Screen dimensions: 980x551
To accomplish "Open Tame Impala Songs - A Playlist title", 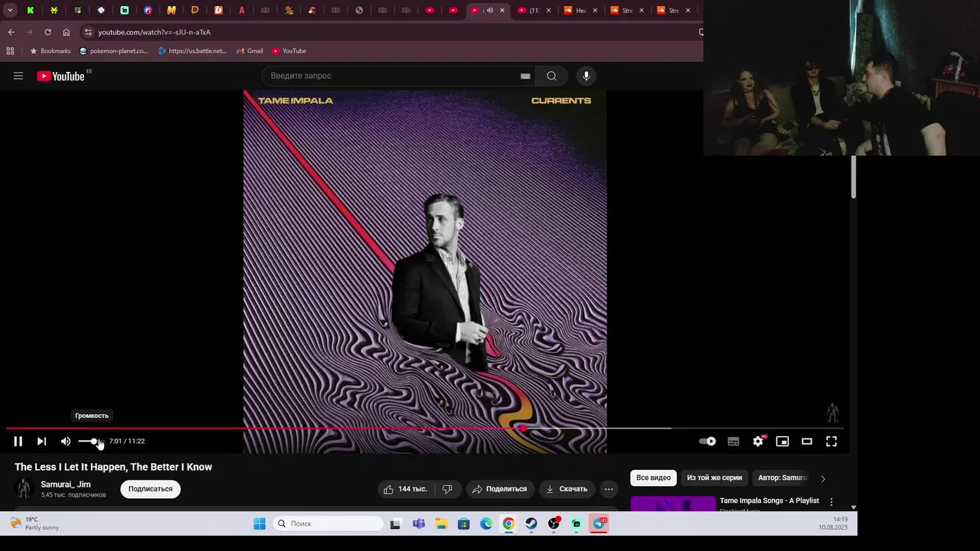I will (769, 500).
